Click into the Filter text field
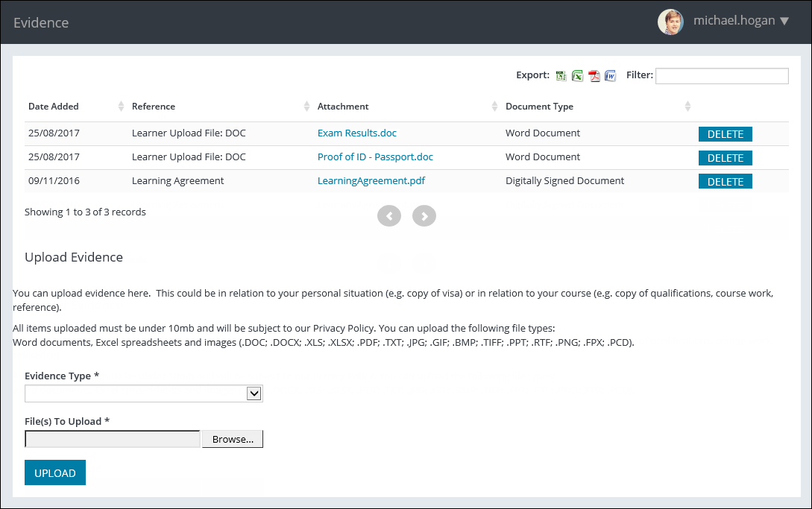 pos(721,76)
